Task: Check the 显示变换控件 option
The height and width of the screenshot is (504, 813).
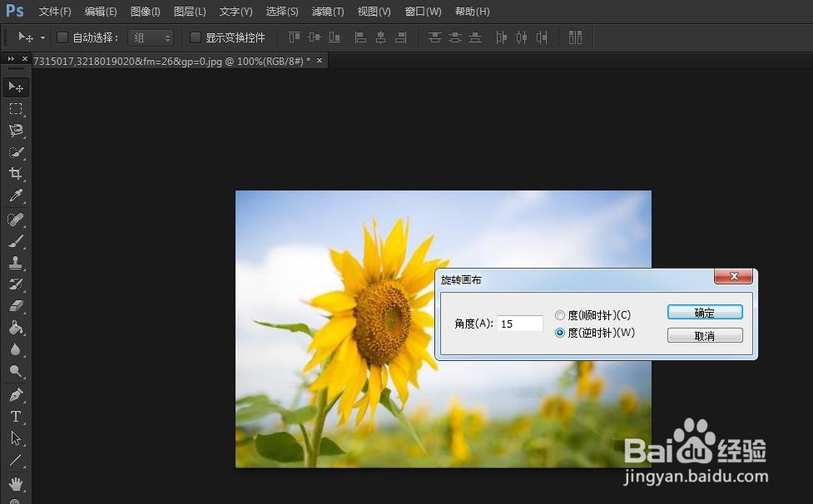Action: 196,37
